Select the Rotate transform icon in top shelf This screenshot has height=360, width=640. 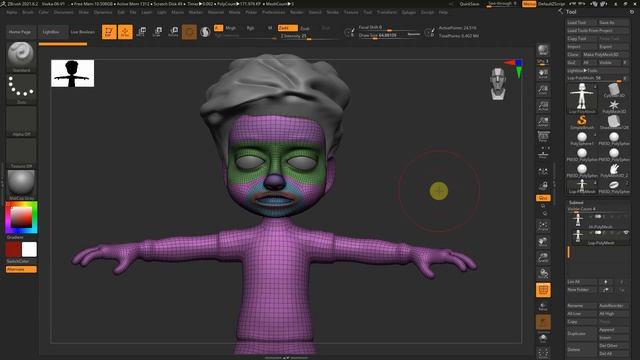point(173,32)
